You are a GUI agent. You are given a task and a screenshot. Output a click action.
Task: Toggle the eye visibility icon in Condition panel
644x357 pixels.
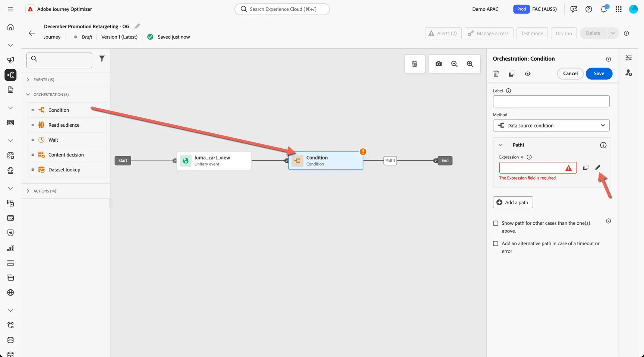click(528, 74)
